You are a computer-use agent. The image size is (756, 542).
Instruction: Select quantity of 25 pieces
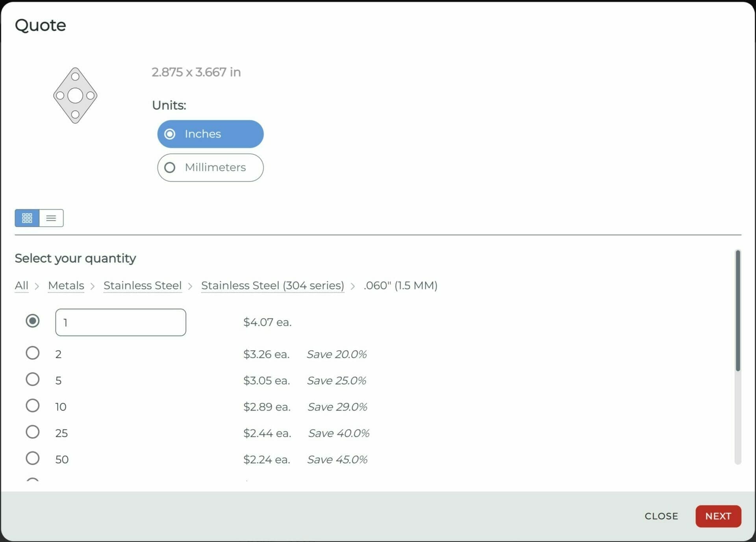(x=32, y=433)
